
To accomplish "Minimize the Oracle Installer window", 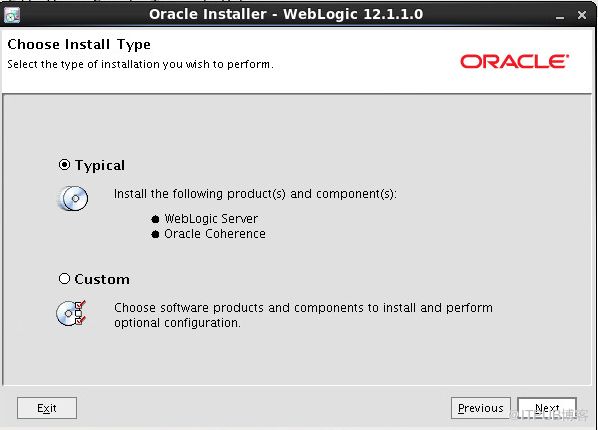I will coord(559,15).
